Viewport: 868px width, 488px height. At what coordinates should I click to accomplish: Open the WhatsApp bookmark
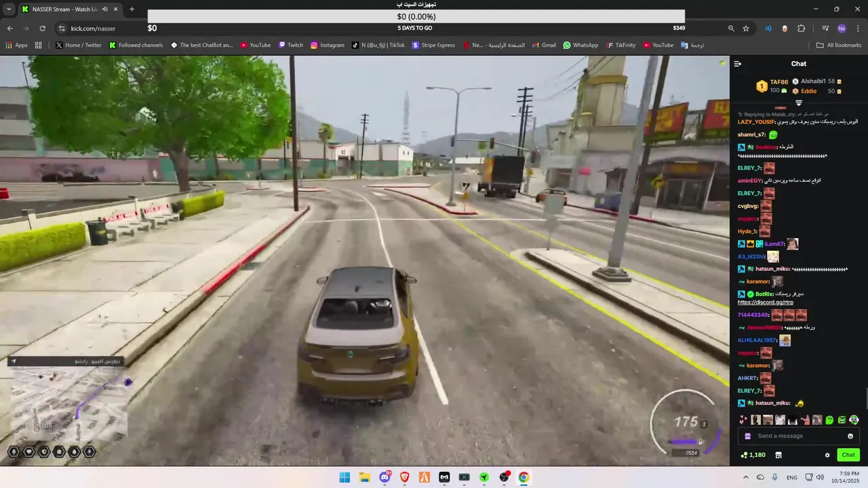pyautogui.click(x=580, y=45)
